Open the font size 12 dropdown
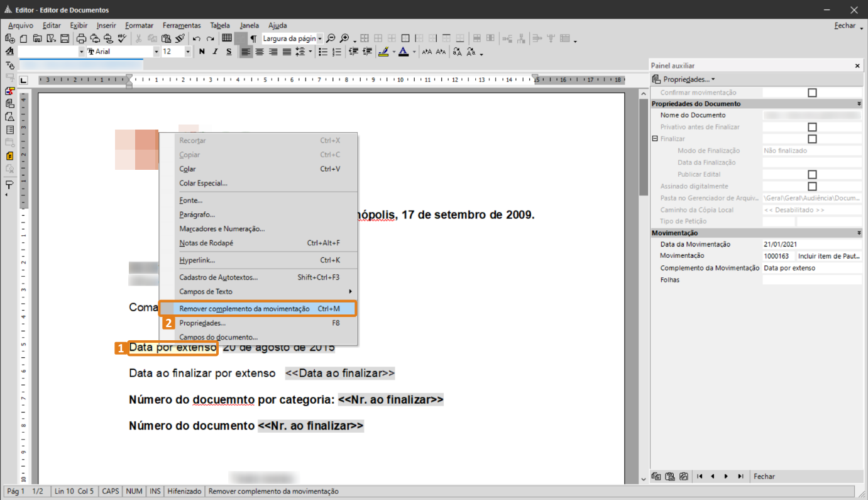 (x=188, y=52)
